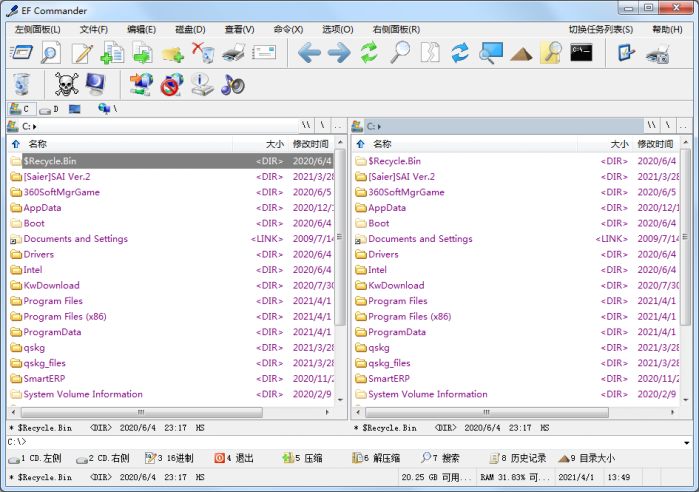
Task: Click the music note speaker icon
Action: [x=232, y=84]
